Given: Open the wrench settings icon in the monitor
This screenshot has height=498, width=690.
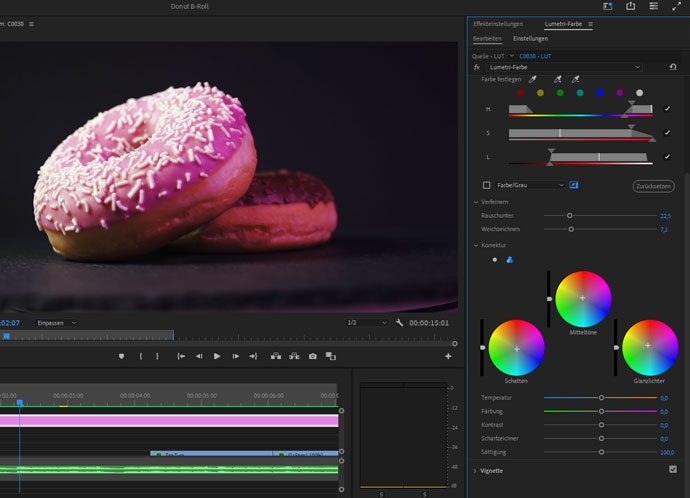Looking at the screenshot, I should 400,323.
